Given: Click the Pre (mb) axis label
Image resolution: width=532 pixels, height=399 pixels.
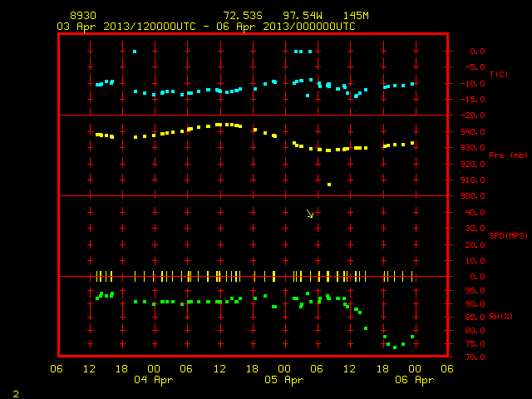Looking at the screenshot, I should coord(508,155).
